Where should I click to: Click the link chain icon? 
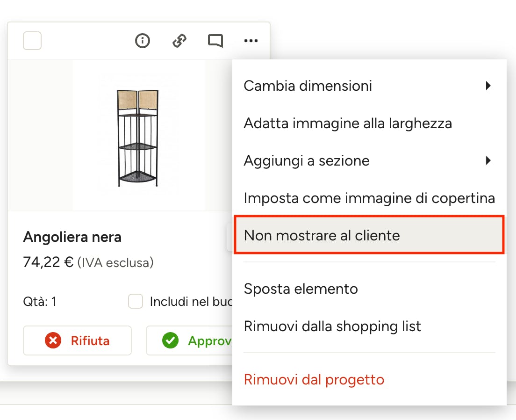(x=179, y=41)
